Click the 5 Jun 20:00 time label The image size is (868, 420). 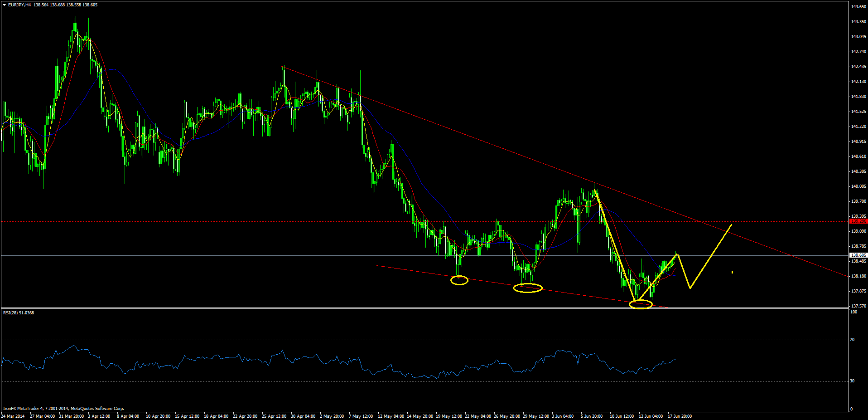(592, 416)
